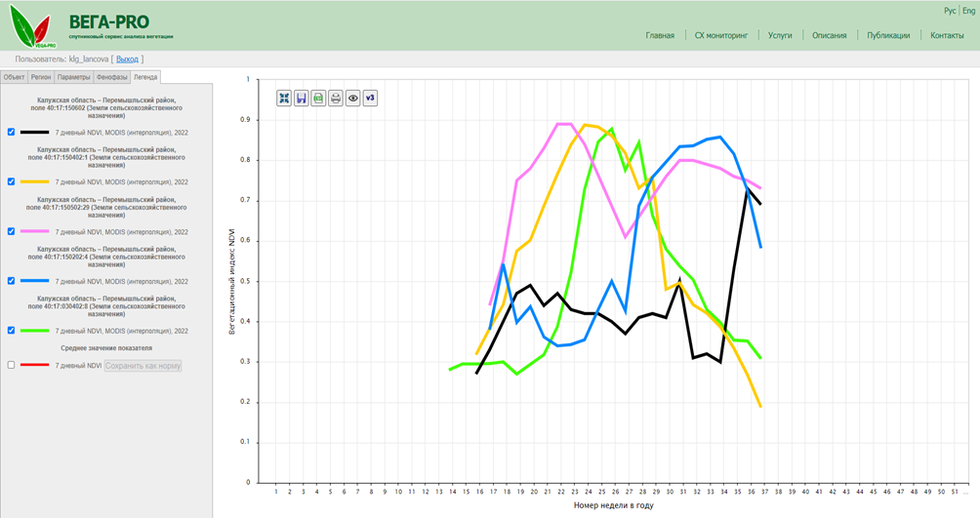Toggle the eye visibility icon on the chart toolbar
The height and width of the screenshot is (518, 980).
pyautogui.click(x=353, y=99)
